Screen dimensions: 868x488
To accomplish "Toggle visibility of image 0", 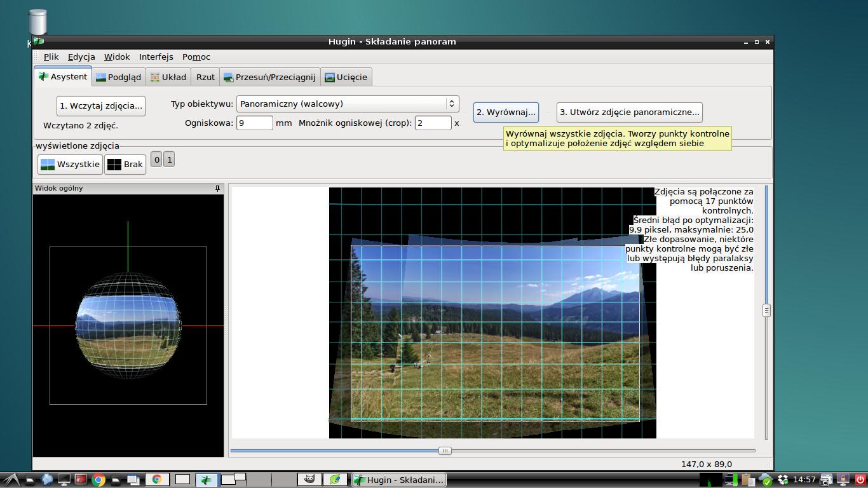I will (157, 160).
